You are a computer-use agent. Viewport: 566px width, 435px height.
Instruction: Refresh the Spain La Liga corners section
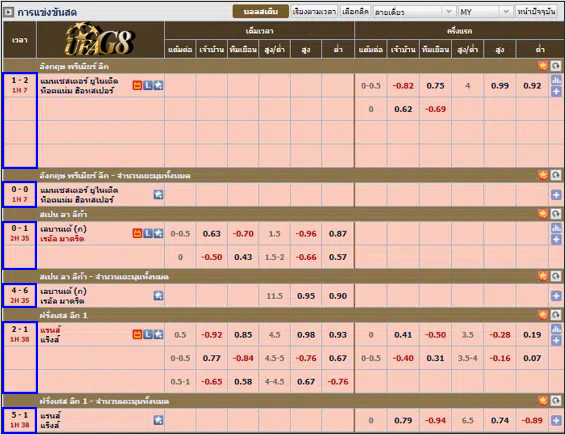(556, 276)
